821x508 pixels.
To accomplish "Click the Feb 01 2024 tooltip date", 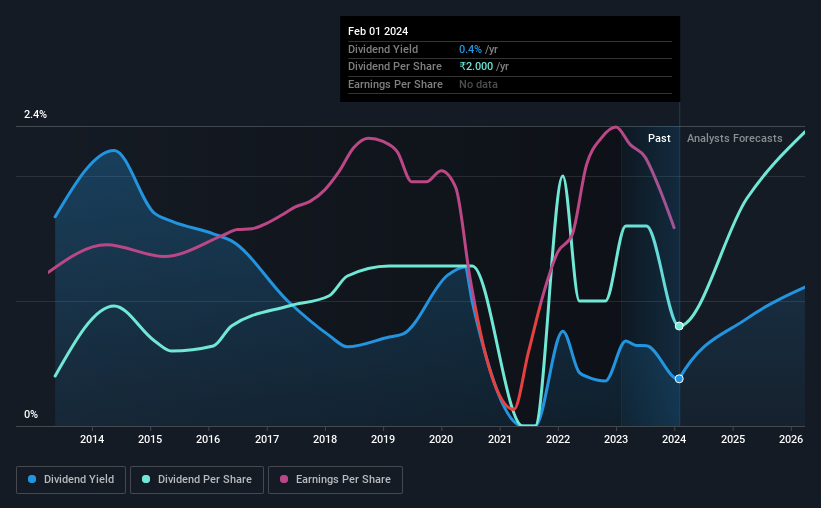I will [x=378, y=31].
